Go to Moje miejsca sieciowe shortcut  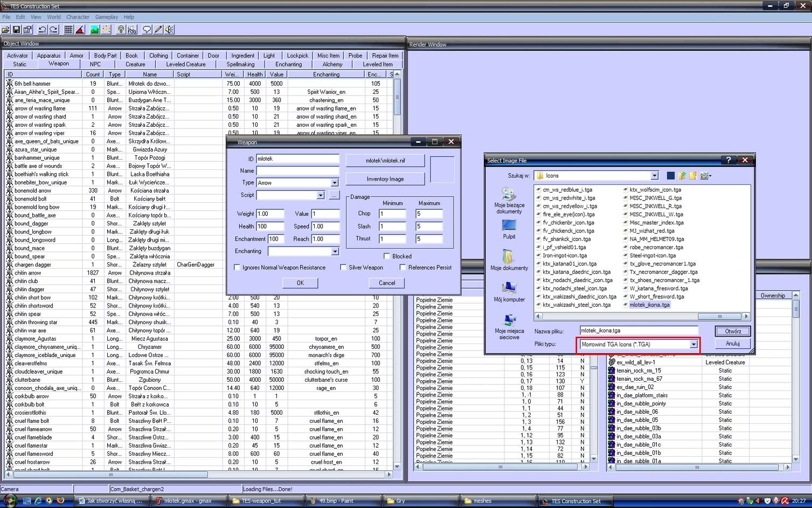click(509, 326)
